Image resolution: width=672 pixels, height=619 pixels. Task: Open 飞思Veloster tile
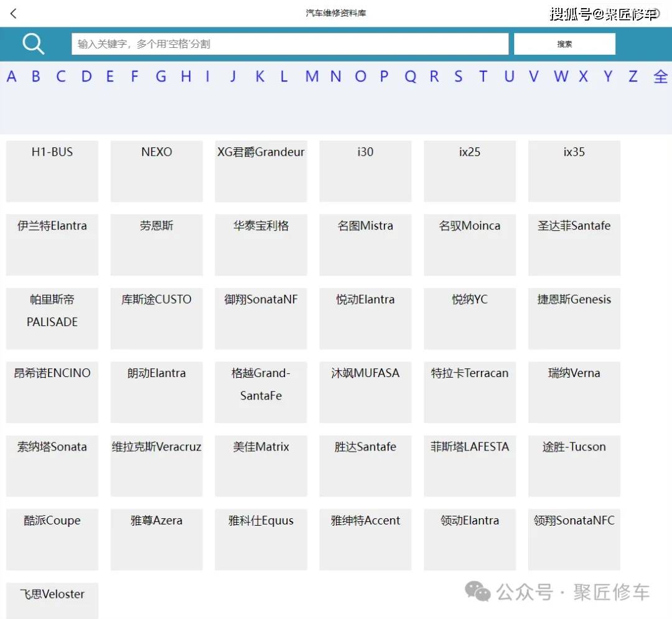click(52, 600)
